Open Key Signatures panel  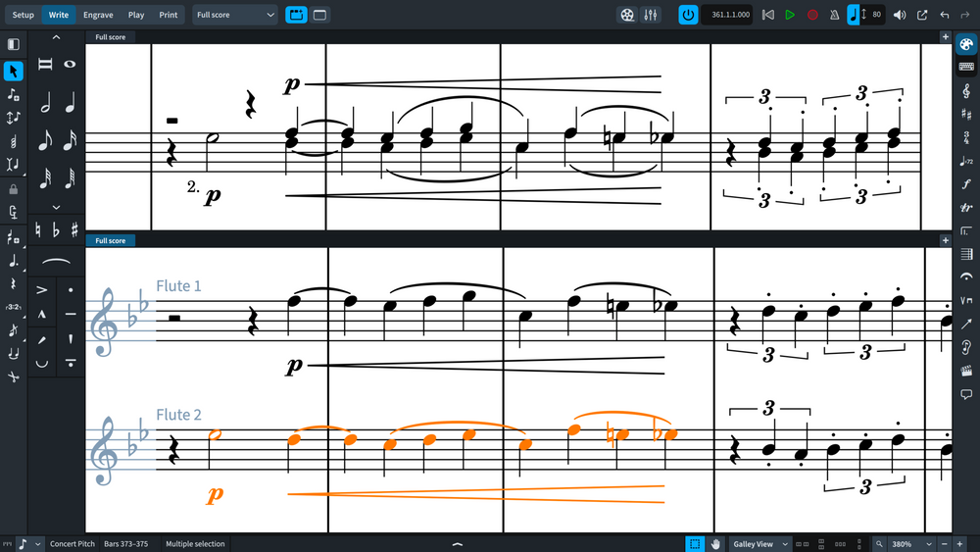pyautogui.click(x=966, y=115)
